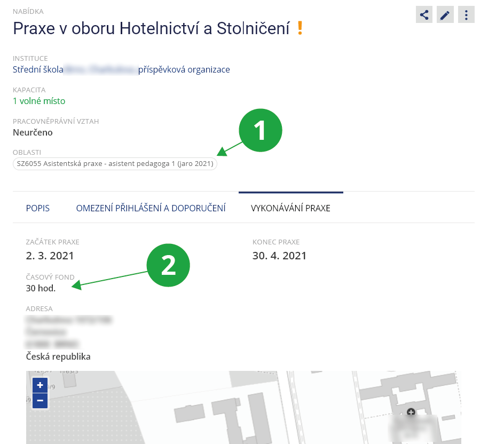
Task: Click the start date 2. 3. 2021
Action: 50,256
